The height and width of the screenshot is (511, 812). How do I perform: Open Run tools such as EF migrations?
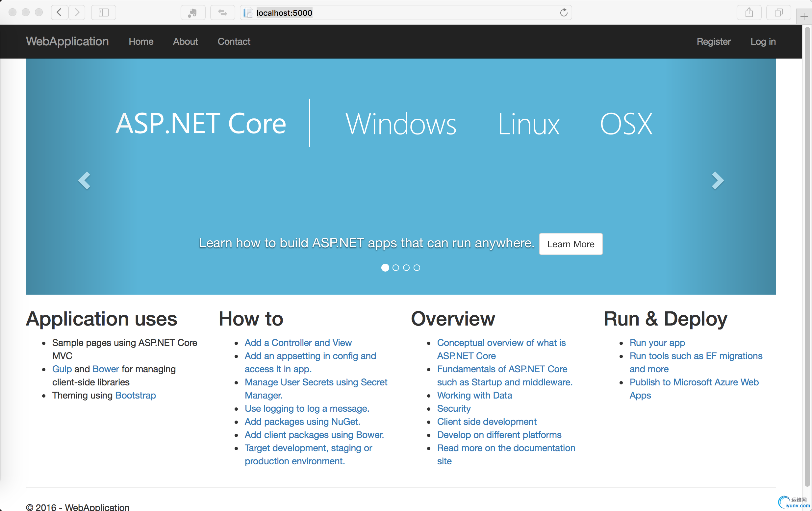click(x=696, y=362)
